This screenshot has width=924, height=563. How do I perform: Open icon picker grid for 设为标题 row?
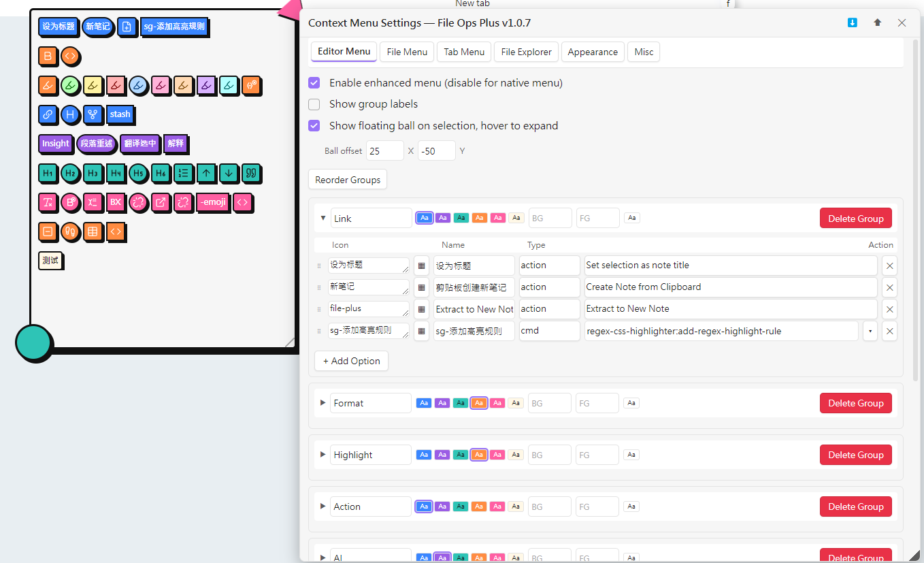[421, 266]
